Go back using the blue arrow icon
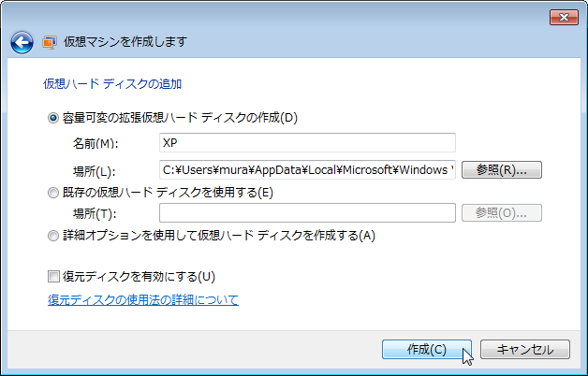This screenshot has height=376, width=588. pyautogui.click(x=22, y=42)
